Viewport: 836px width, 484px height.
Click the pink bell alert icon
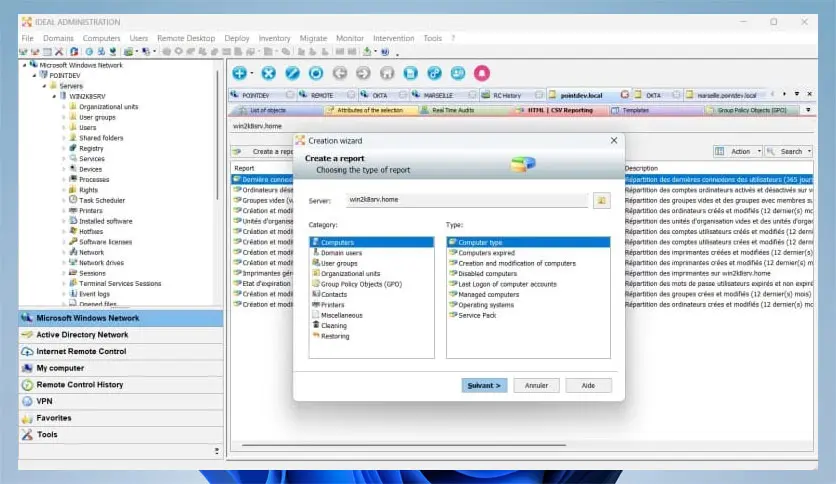(482, 73)
